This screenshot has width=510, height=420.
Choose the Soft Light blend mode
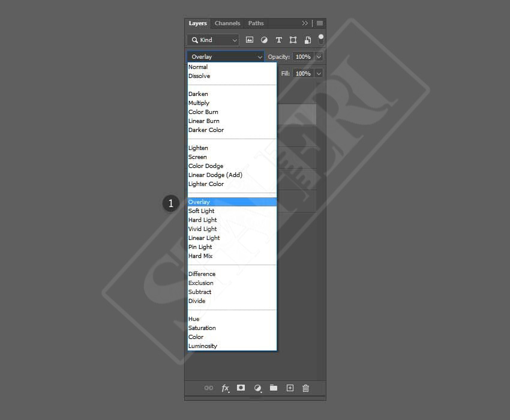[x=202, y=211]
